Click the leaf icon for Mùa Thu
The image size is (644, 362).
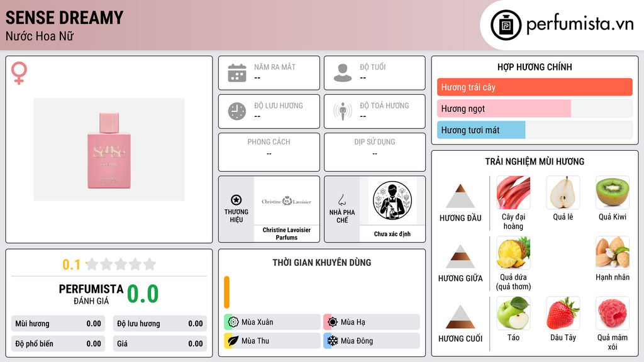pyautogui.click(x=233, y=341)
